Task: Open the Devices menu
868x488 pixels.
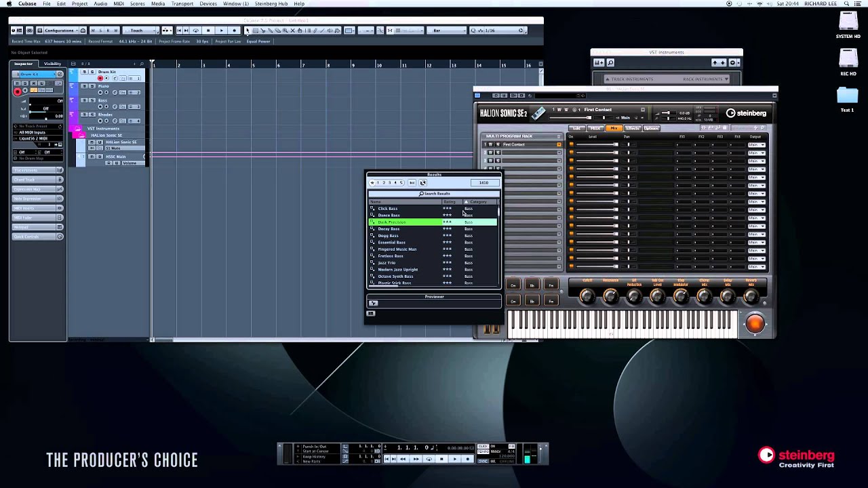Action: pyautogui.click(x=208, y=3)
